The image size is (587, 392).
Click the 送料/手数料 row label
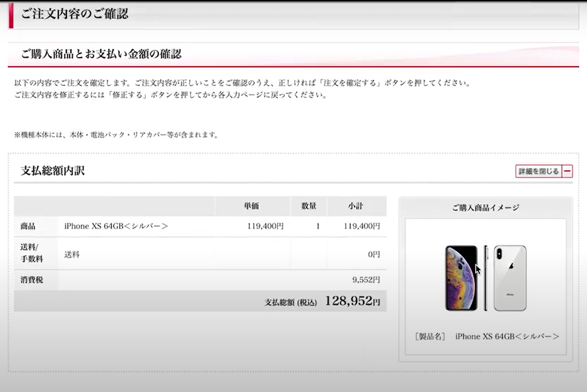pyautogui.click(x=32, y=254)
